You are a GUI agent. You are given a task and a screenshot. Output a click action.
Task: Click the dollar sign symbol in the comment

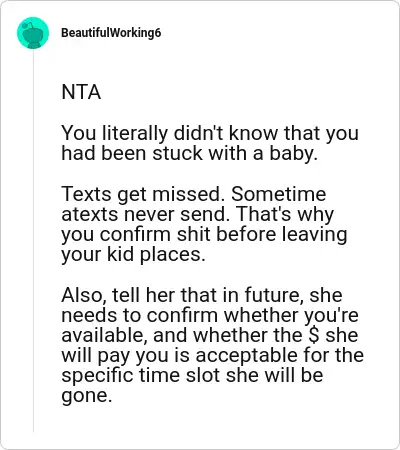[314, 335]
